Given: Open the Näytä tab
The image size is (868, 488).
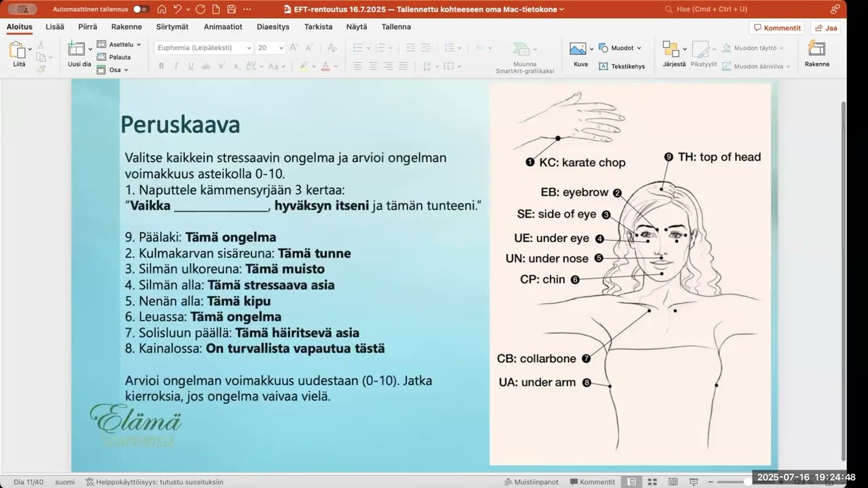Looking at the screenshot, I should point(357,27).
